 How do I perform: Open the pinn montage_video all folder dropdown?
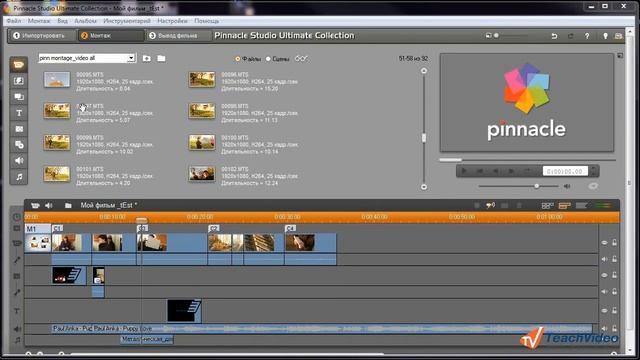[x=131, y=58]
